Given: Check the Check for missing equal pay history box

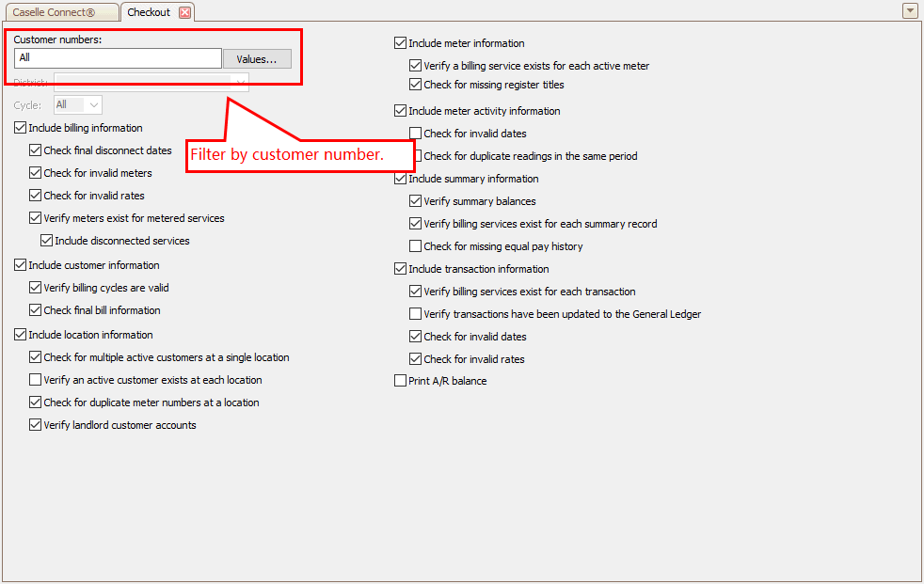Looking at the screenshot, I should click(416, 246).
